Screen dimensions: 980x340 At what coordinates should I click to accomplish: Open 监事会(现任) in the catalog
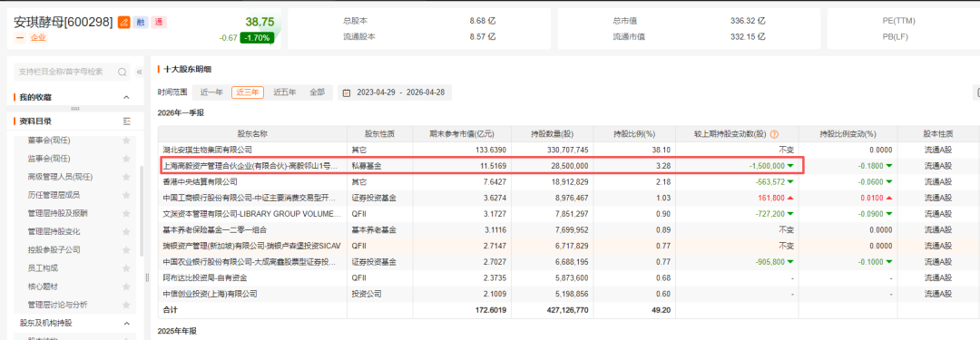[x=49, y=159]
